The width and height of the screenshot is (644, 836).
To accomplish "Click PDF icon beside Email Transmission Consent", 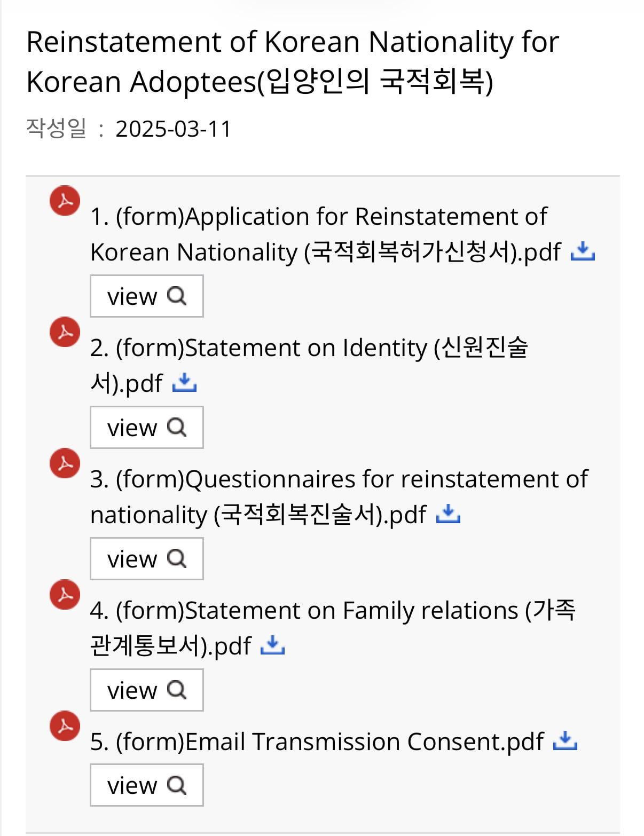I will (65, 726).
